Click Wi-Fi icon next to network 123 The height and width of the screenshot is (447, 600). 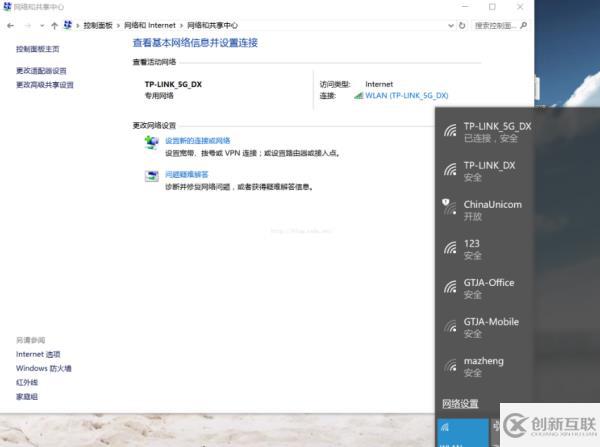point(450,248)
